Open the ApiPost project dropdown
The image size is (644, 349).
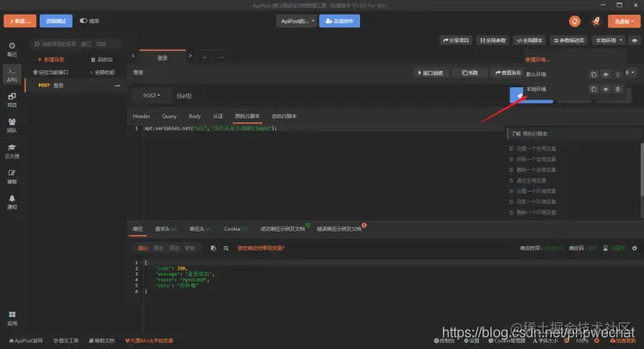[x=297, y=21]
